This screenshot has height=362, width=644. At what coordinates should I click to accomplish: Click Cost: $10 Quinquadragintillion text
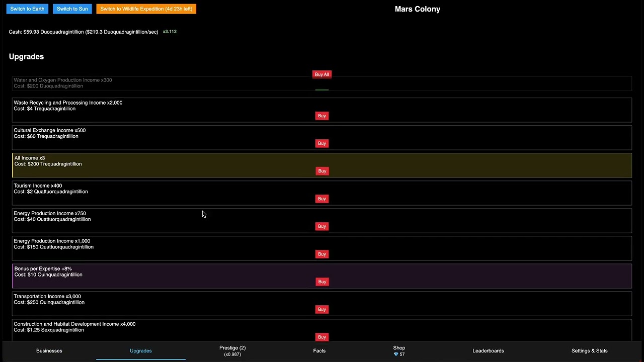click(x=48, y=275)
